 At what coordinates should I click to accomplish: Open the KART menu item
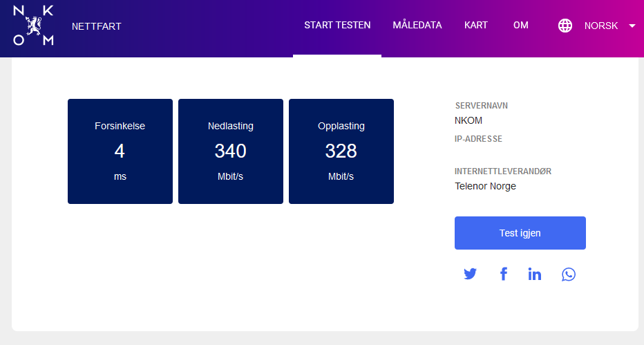pos(476,26)
